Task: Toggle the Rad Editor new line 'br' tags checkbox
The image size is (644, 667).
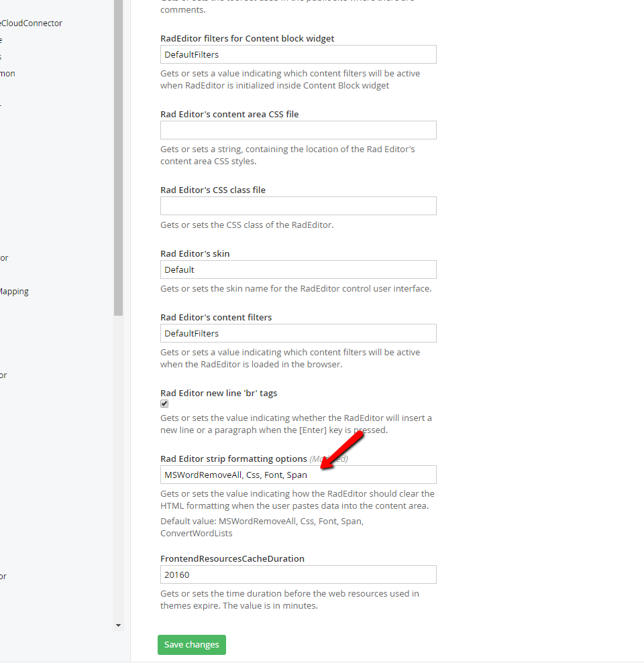Action: [164, 404]
